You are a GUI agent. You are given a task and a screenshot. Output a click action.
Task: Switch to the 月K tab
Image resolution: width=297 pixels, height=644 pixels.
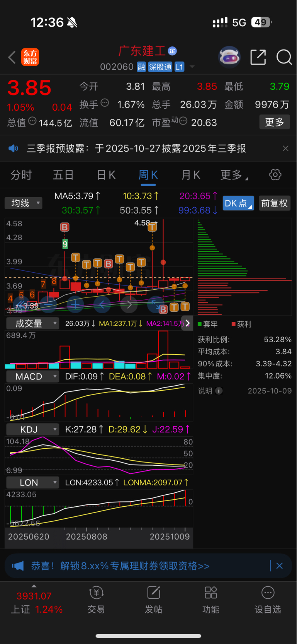[x=190, y=175]
